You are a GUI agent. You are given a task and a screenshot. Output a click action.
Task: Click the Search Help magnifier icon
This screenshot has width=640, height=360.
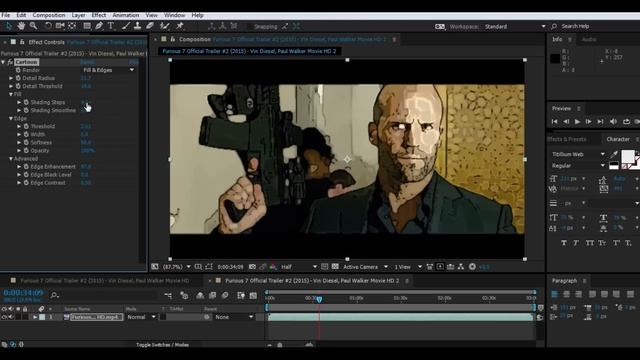(554, 27)
